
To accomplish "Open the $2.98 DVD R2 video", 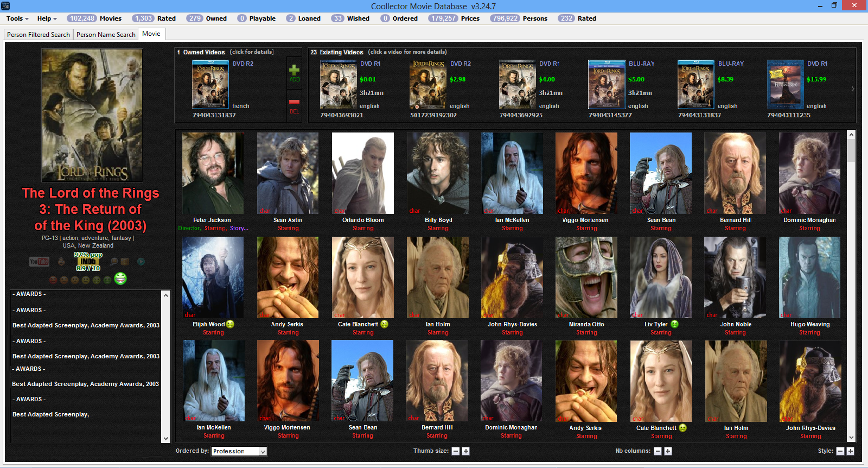I will click(428, 85).
